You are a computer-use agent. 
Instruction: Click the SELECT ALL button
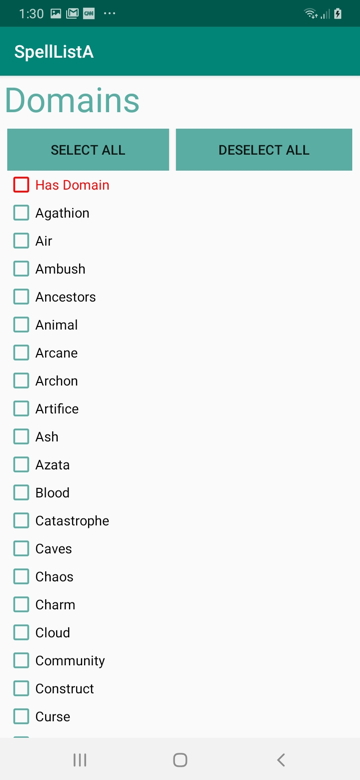(x=88, y=150)
